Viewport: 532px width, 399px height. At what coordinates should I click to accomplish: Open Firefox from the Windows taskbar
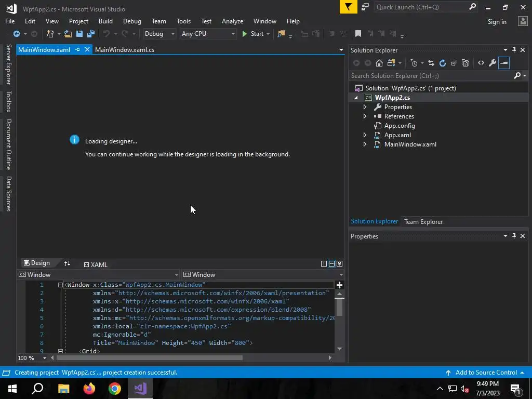point(89,389)
